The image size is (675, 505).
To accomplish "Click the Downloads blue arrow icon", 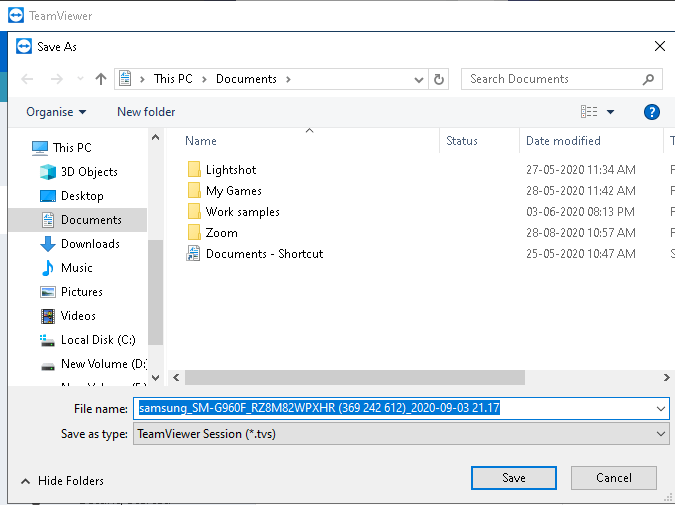I will pyautogui.click(x=48, y=244).
